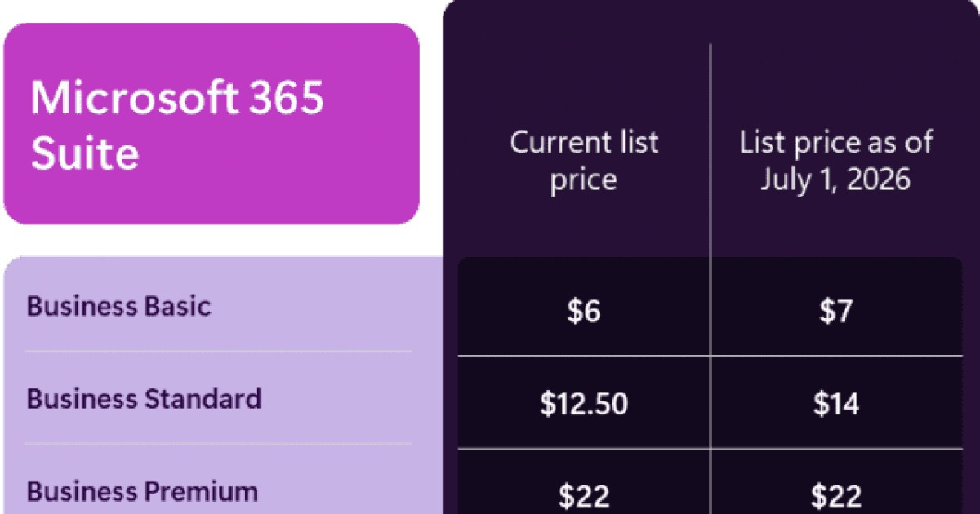Click the vertical divider between price column headers

[711, 151]
